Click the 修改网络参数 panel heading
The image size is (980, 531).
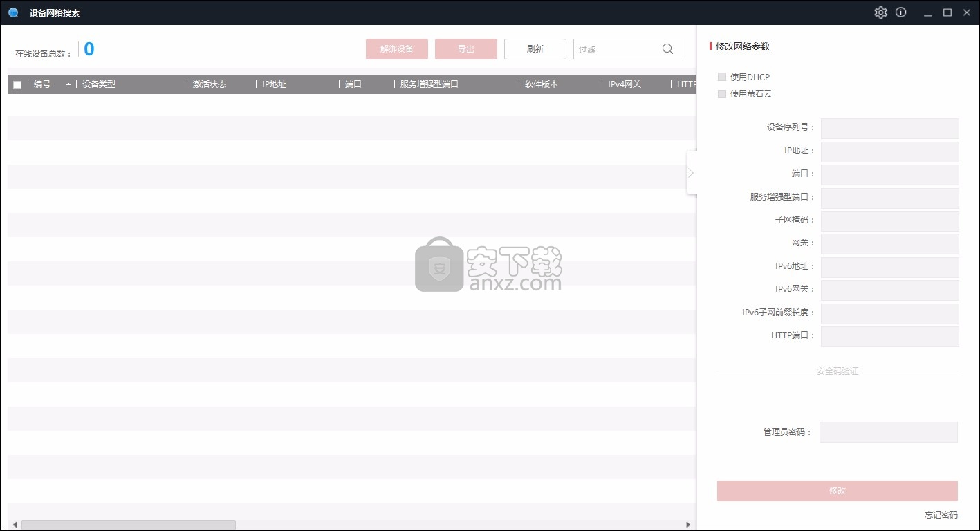(743, 46)
